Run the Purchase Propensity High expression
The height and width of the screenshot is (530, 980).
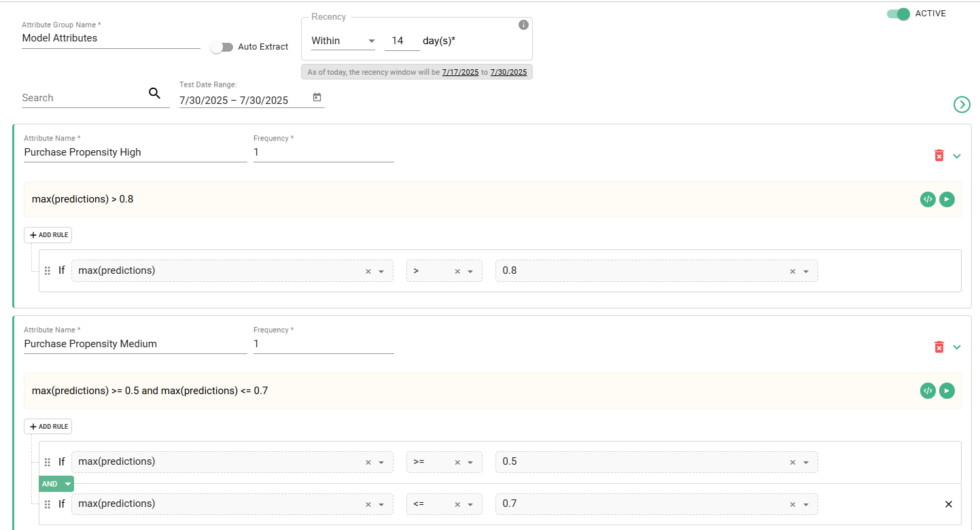tap(947, 199)
